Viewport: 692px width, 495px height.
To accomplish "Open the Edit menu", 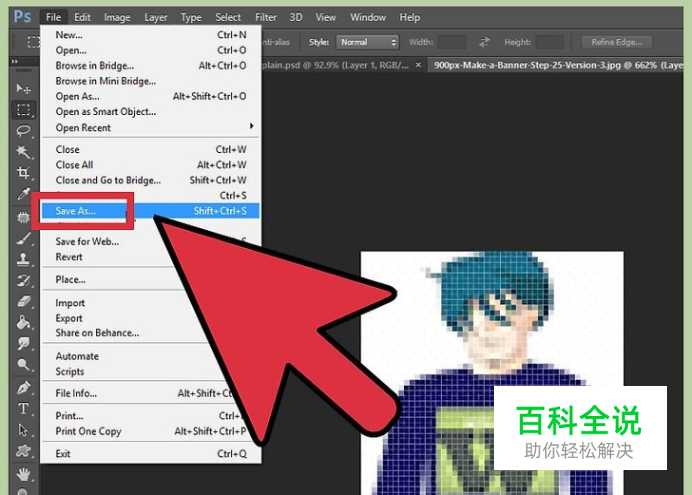I will pos(82,17).
